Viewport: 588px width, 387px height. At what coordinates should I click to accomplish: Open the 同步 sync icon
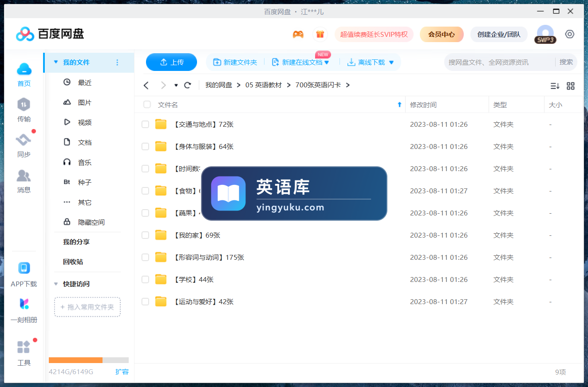(x=24, y=140)
